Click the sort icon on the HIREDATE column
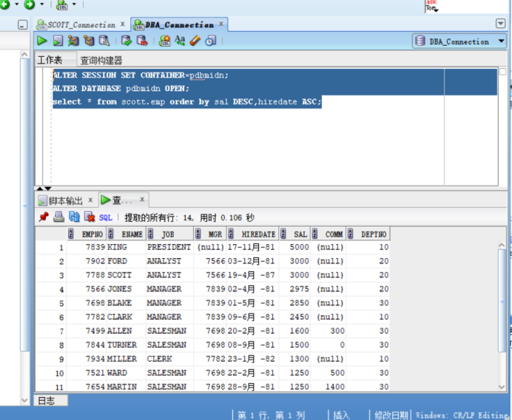Image resolution: width=512 pixels, height=420 pixels. click(231, 234)
